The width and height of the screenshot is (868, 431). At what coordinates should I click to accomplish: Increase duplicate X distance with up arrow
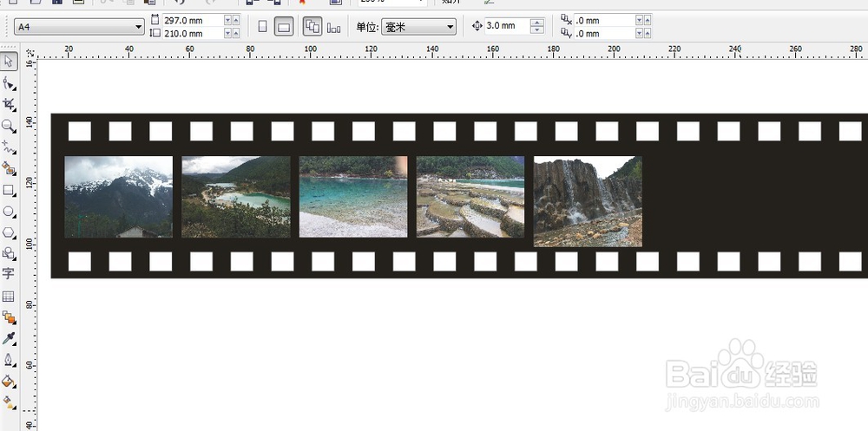[648, 21]
